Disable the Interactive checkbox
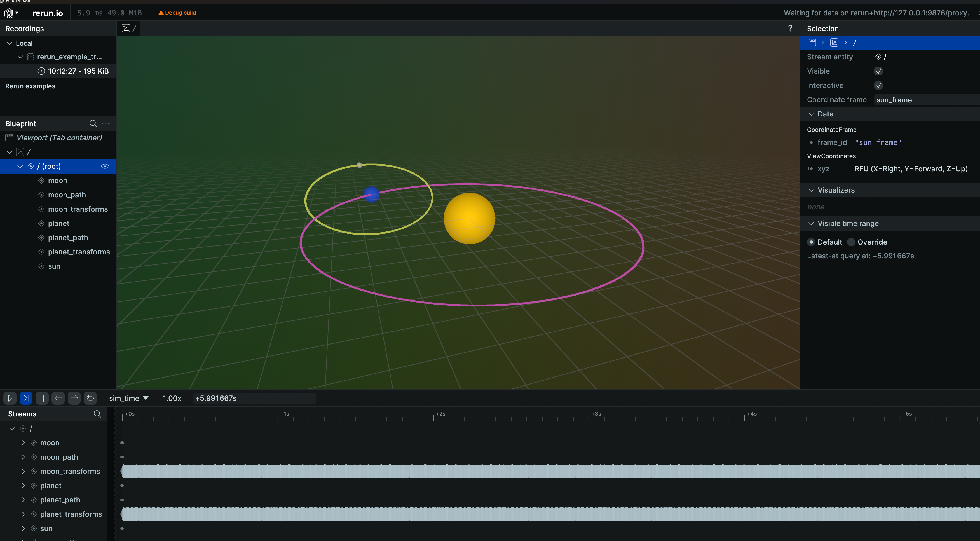Image resolution: width=980 pixels, height=541 pixels. pos(878,85)
